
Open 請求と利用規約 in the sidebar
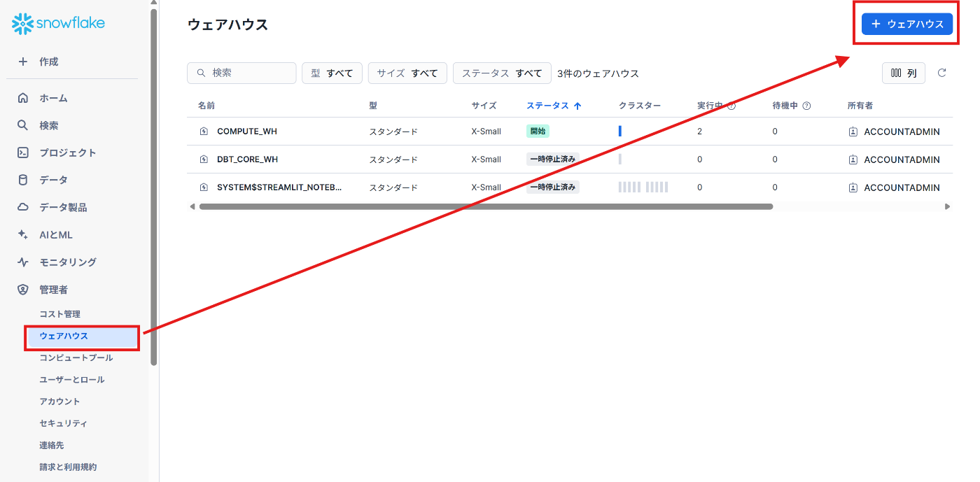tap(68, 467)
